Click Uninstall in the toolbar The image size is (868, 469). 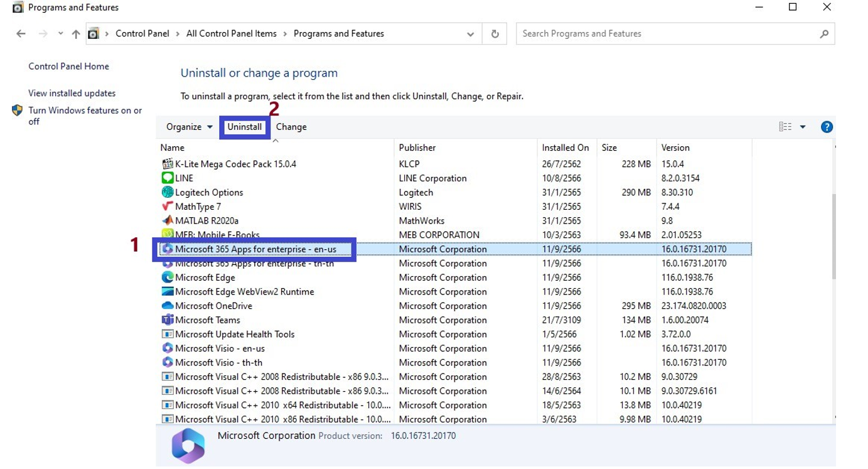244,127
